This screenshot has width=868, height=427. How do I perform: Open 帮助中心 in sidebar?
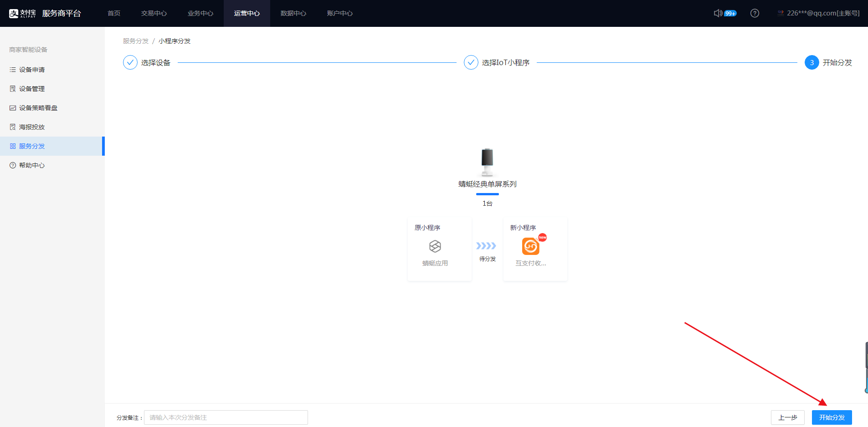[x=52, y=165]
